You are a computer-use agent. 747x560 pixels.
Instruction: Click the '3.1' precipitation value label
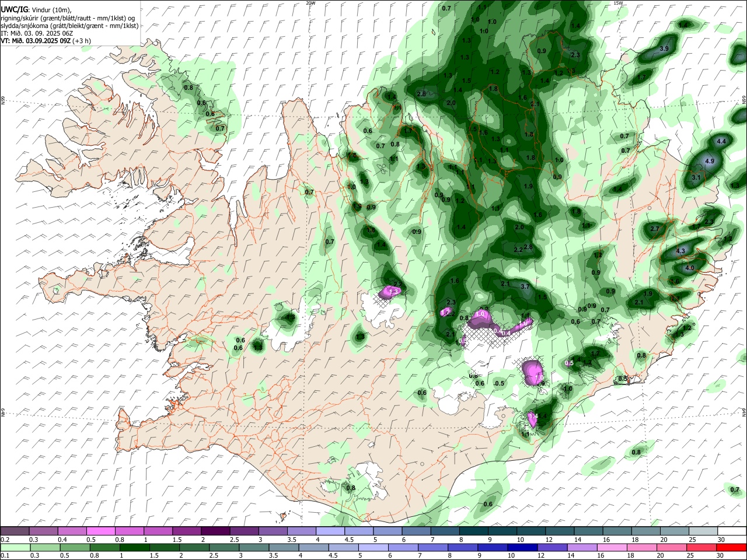click(696, 177)
